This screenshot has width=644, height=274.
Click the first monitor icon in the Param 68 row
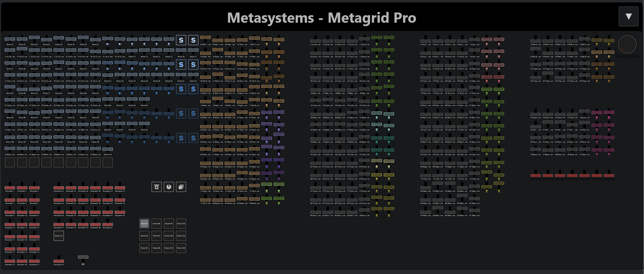[x=132, y=93]
